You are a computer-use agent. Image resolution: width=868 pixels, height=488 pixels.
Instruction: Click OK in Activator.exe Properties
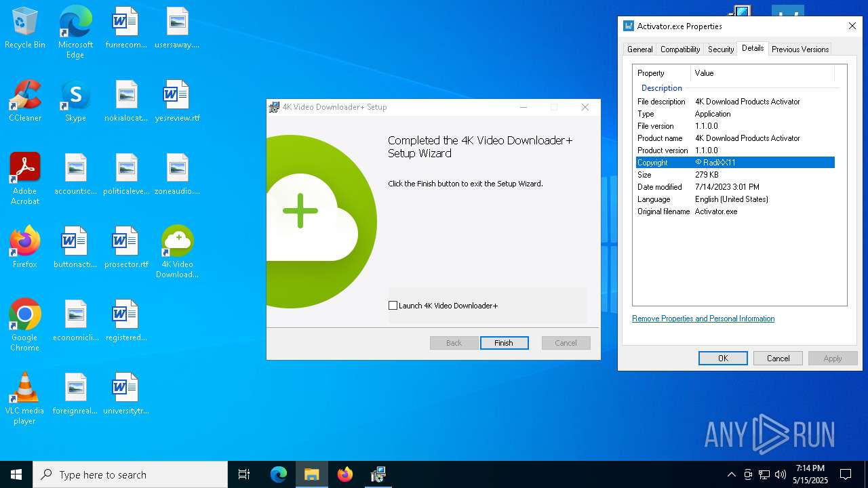point(723,359)
